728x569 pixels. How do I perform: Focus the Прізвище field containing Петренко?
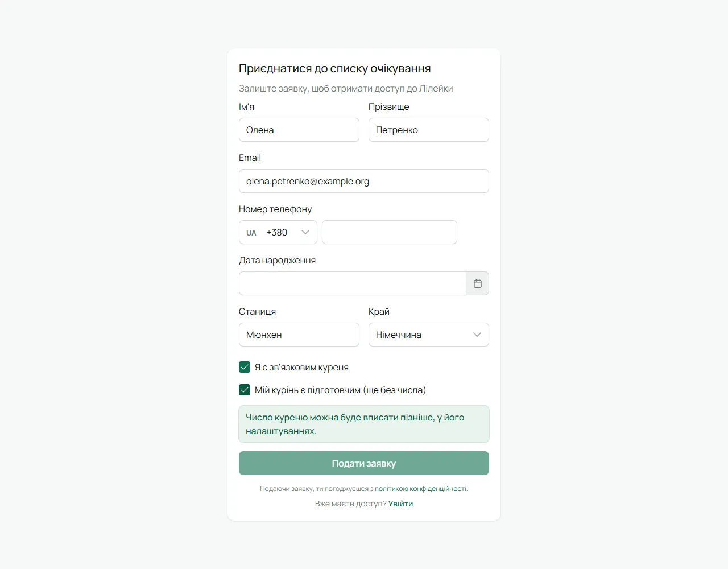pyautogui.click(x=429, y=130)
